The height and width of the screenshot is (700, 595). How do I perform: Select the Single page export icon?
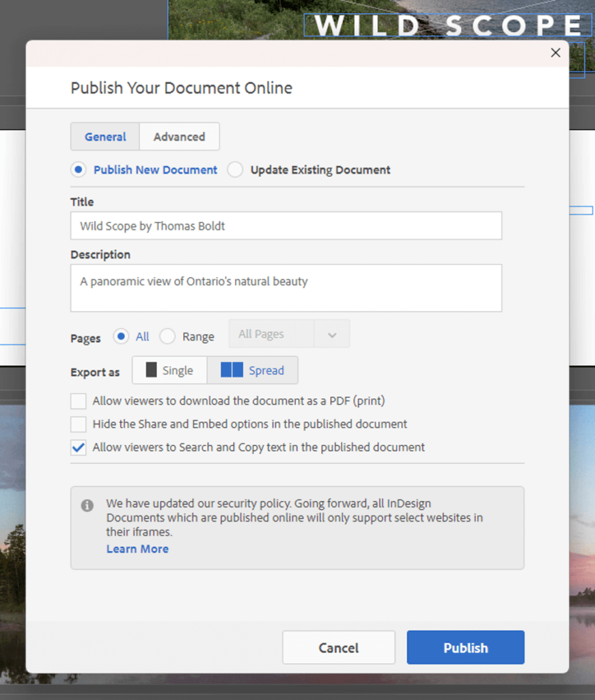(151, 370)
